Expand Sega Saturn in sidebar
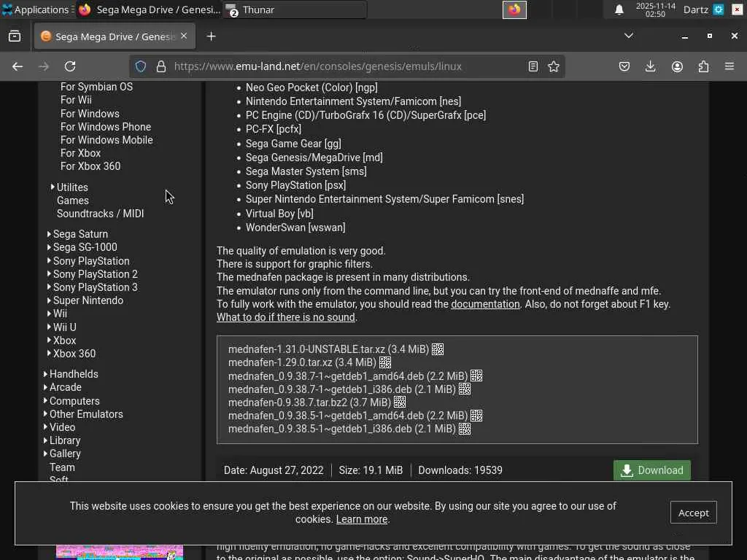 point(49,234)
